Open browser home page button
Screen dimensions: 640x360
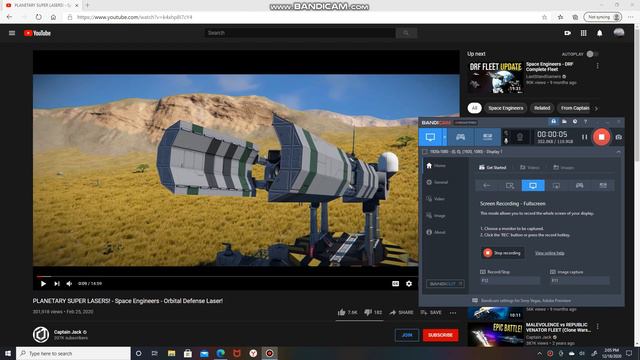coord(53,17)
